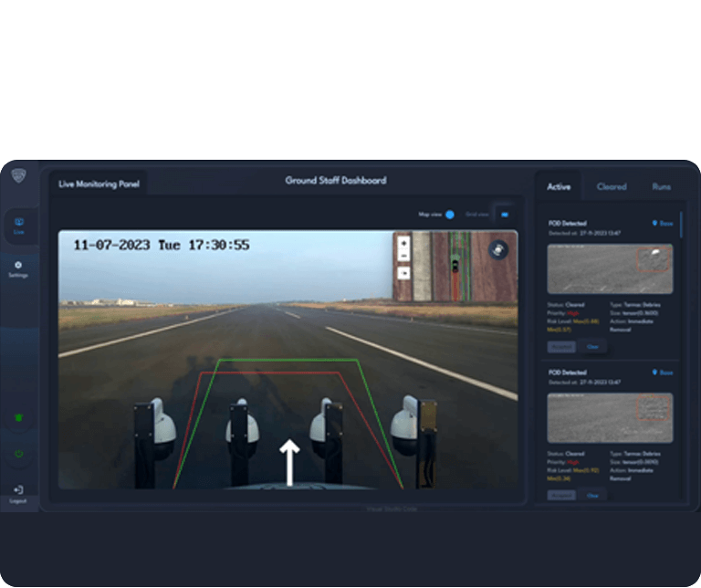Open the Live view in sidebar

tap(19, 226)
